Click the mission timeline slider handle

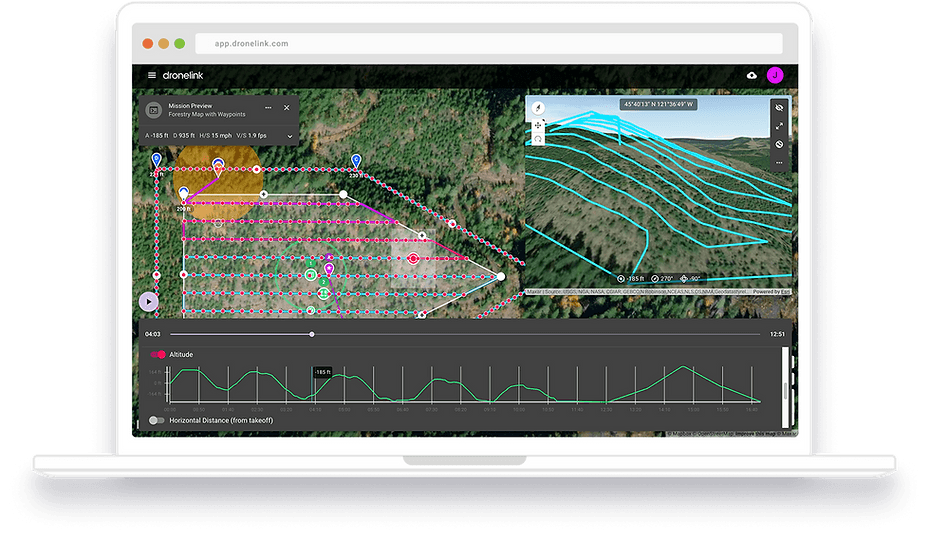[312, 334]
